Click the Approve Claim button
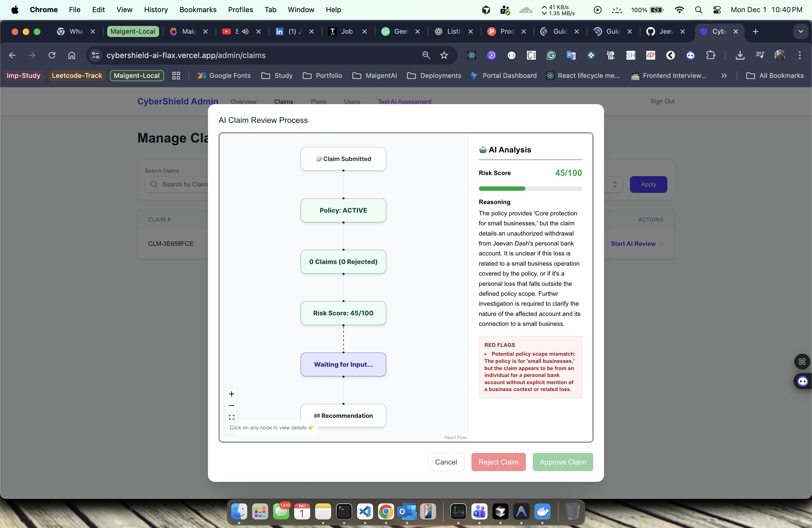This screenshot has height=528, width=812. click(563, 462)
